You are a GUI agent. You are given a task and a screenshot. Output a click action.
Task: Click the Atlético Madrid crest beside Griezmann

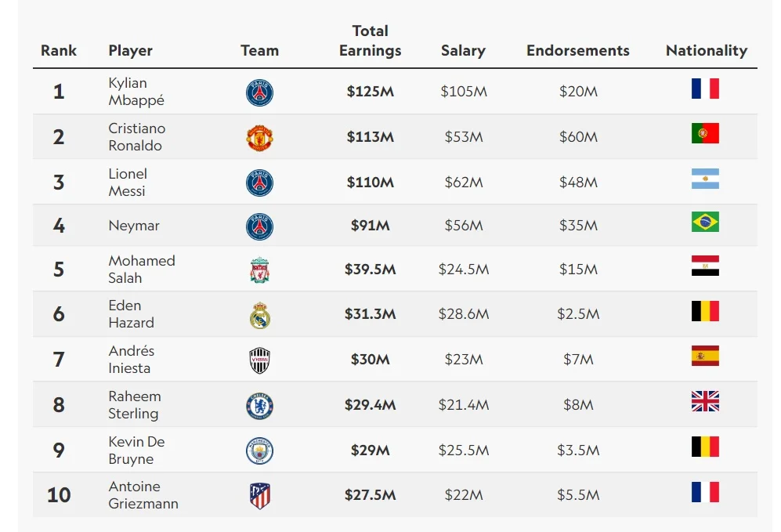tap(259, 495)
